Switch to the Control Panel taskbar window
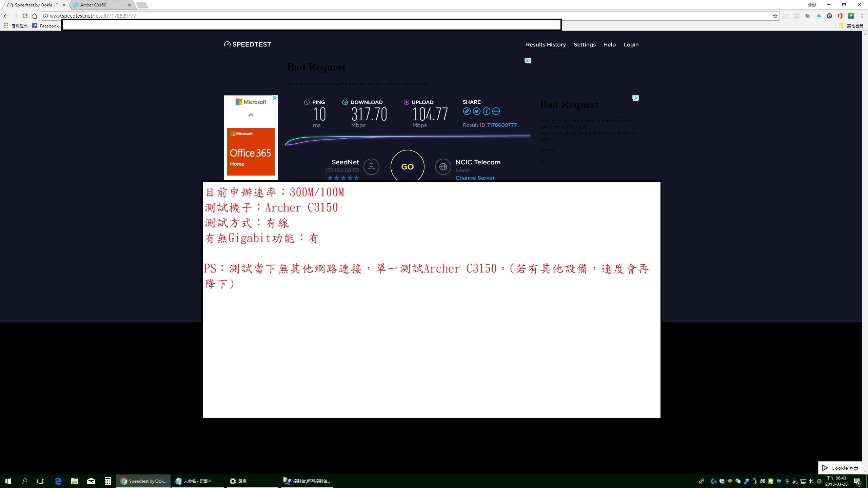Screen dimensions: 868x488 307,481
